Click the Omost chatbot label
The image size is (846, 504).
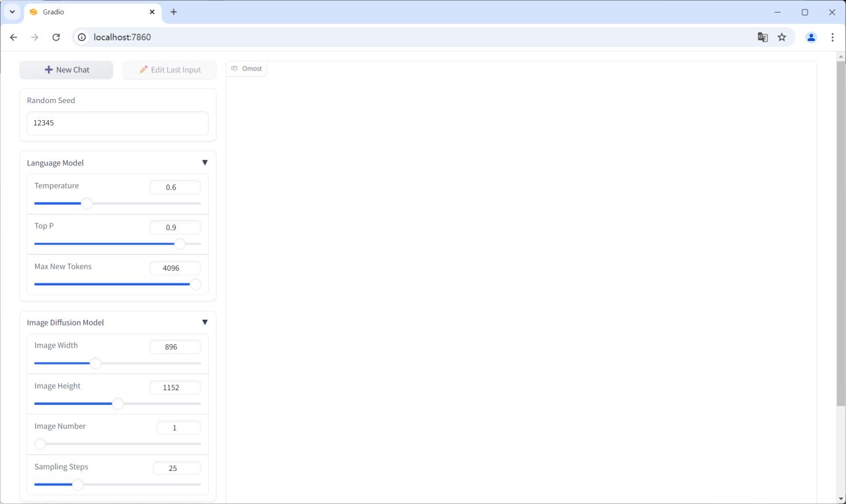247,69
